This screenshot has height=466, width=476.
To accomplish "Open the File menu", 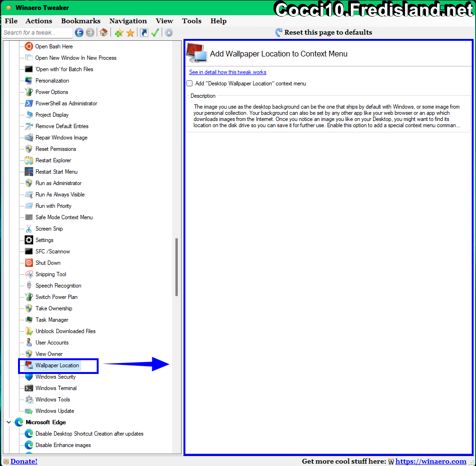I will click(11, 21).
